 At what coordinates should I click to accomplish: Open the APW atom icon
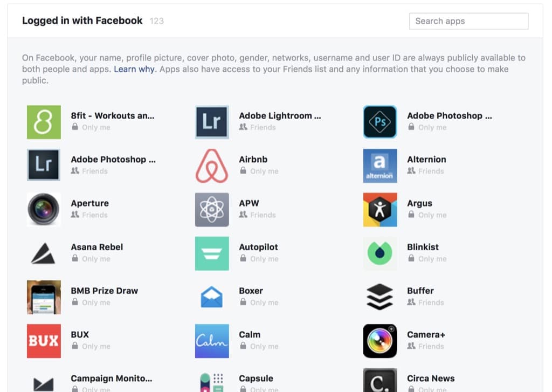click(x=211, y=210)
